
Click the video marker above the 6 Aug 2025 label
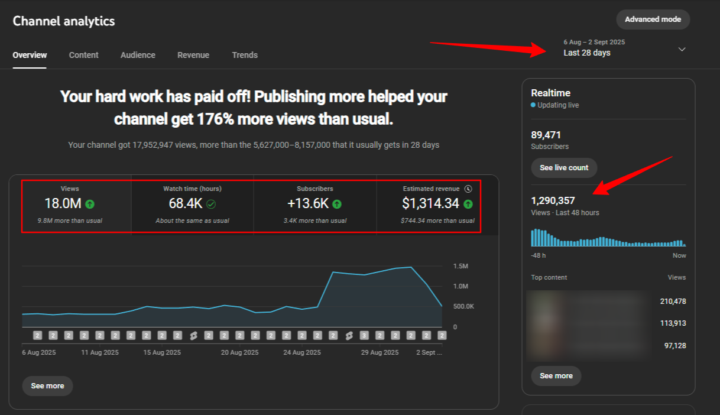(38, 336)
